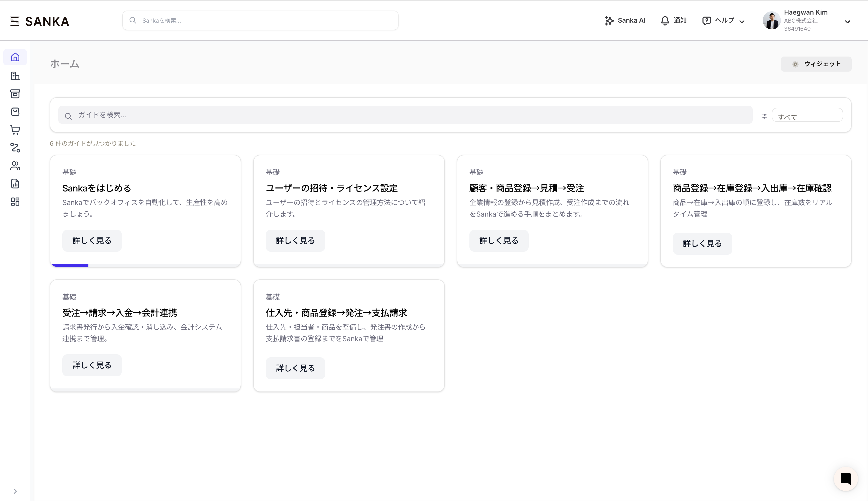Open the building/company sidebar icon
The image size is (868, 501).
tap(15, 76)
